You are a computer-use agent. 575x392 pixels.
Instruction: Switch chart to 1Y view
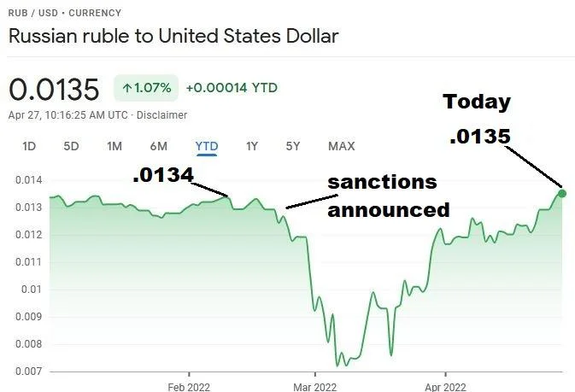point(252,146)
